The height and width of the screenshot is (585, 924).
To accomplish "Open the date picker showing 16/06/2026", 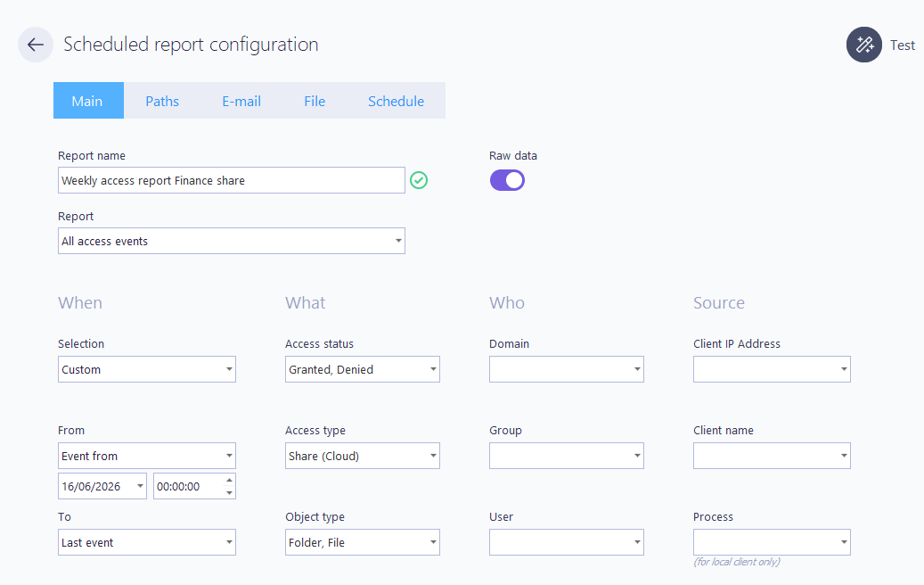I will coord(102,486).
